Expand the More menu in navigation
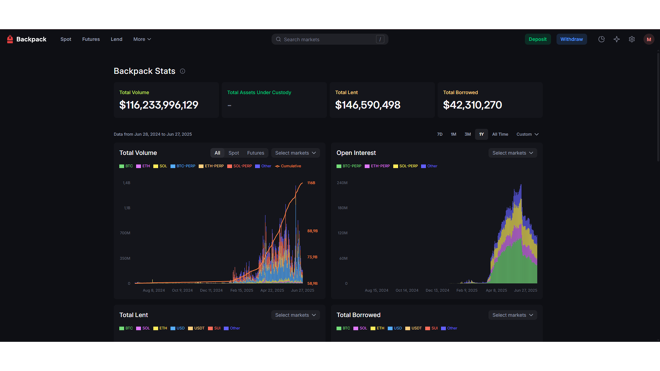Screen dimensions: 660x371 coord(142,39)
